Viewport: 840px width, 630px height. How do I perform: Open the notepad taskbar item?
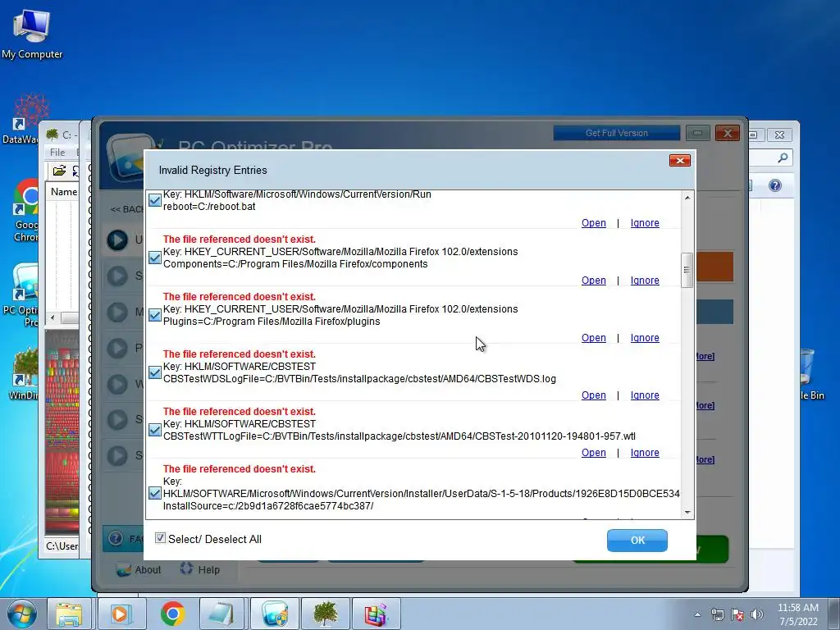(223, 614)
